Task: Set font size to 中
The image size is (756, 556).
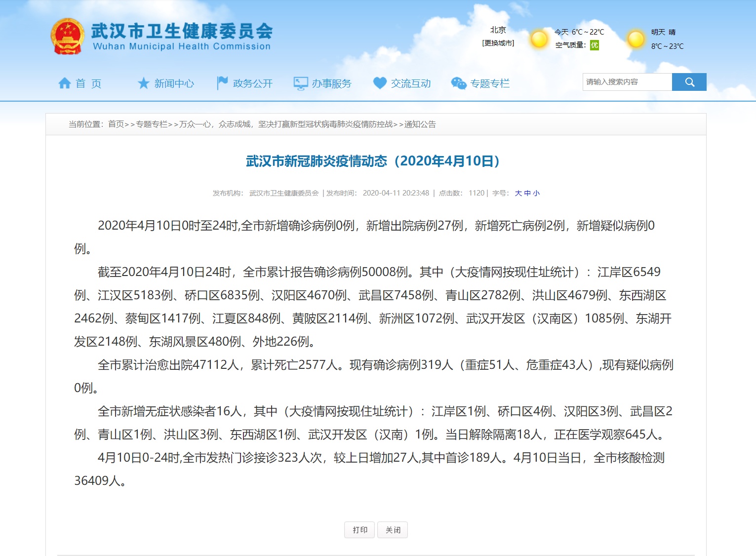Action: (527, 193)
